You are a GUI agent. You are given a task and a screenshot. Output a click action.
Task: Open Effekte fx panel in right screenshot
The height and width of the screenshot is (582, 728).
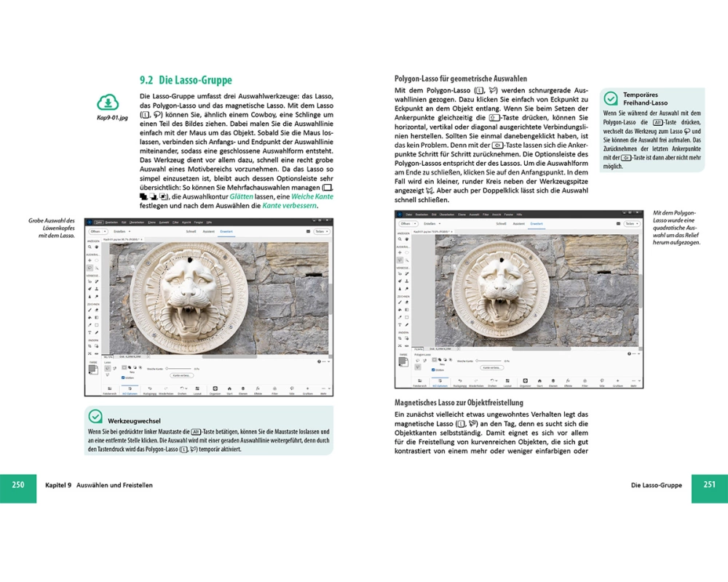pyautogui.click(x=566, y=381)
